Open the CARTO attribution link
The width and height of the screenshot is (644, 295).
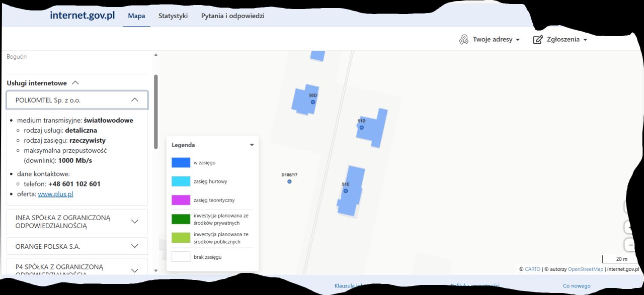[x=532, y=269]
